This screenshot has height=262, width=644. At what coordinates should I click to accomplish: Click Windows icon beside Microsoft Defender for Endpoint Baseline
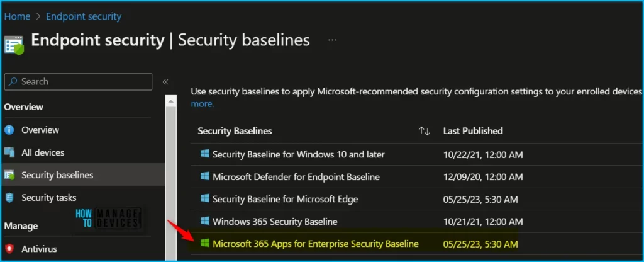click(x=204, y=177)
